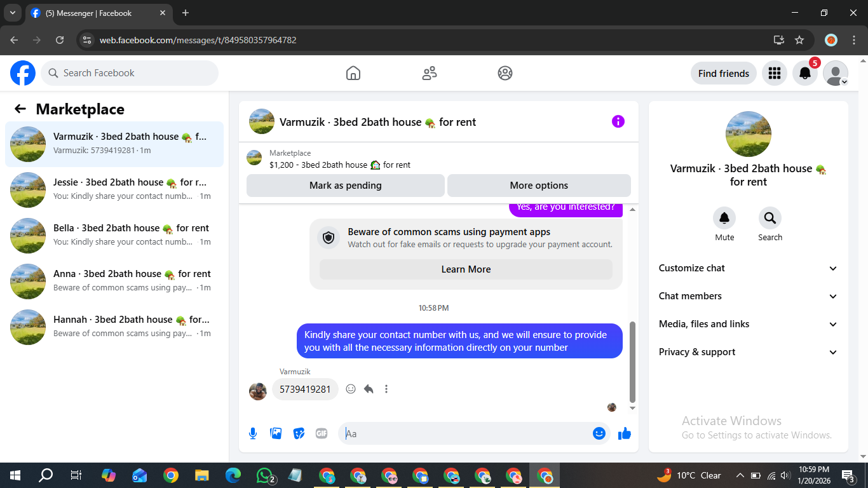Click the chat scrollbar thumb
The width and height of the screenshot is (868, 488).
(x=632, y=362)
